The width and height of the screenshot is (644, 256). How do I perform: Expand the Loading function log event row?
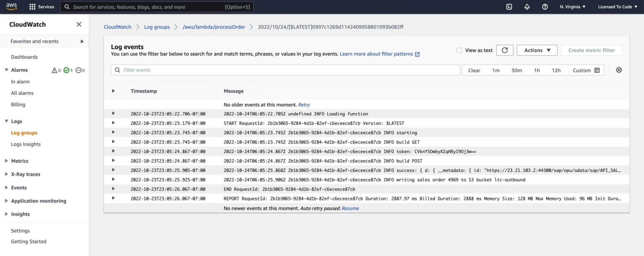pyautogui.click(x=113, y=113)
